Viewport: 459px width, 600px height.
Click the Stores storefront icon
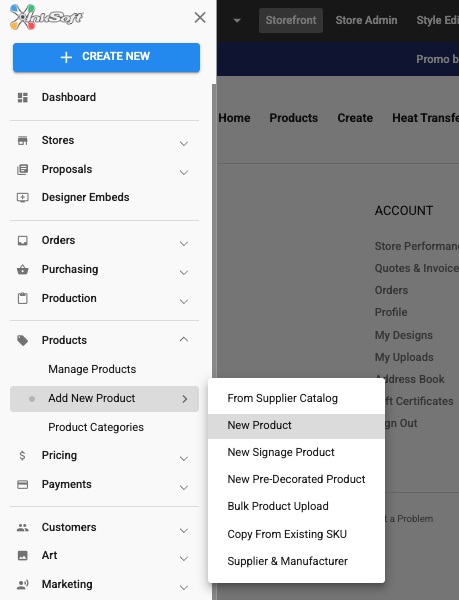23,140
